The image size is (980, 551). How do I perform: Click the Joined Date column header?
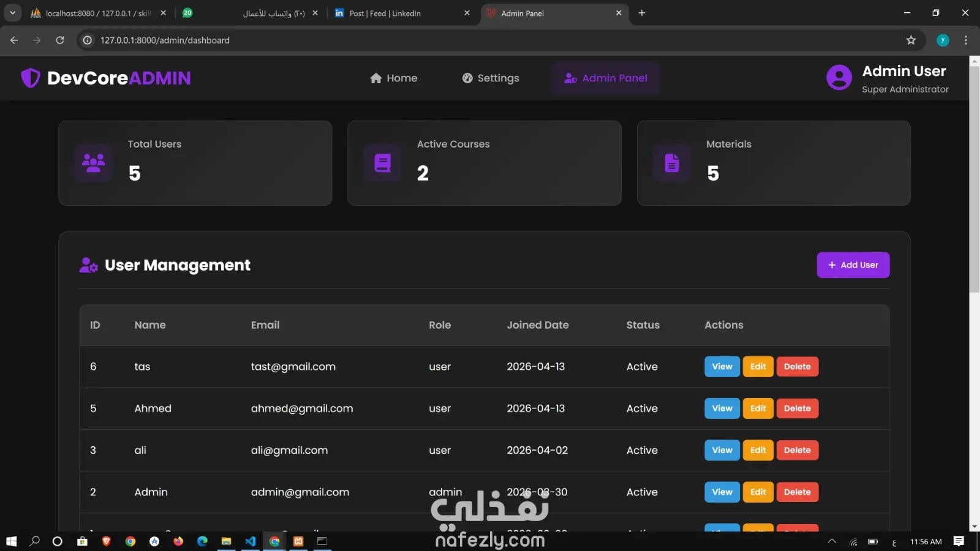tap(538, 325)
